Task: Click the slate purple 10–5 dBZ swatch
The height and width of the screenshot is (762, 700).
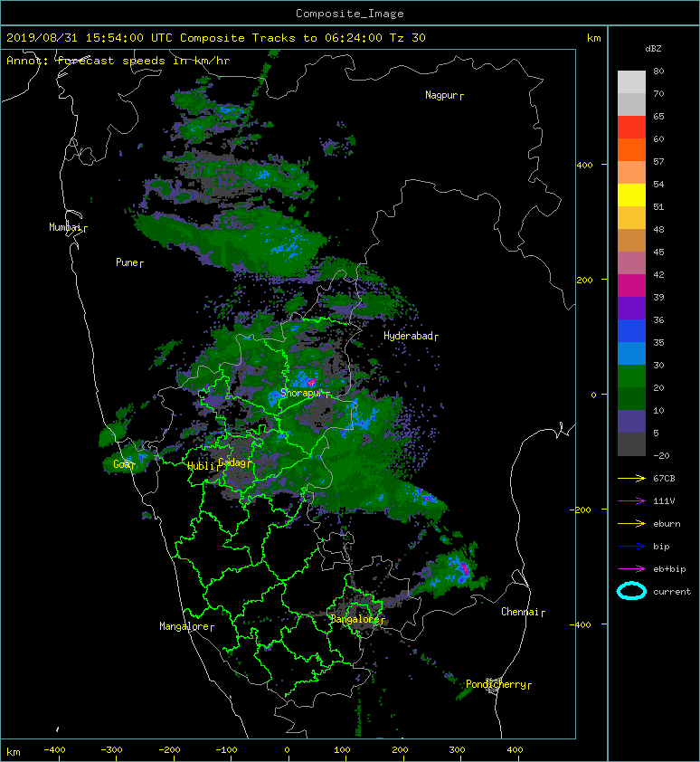Action: (631, 422)
